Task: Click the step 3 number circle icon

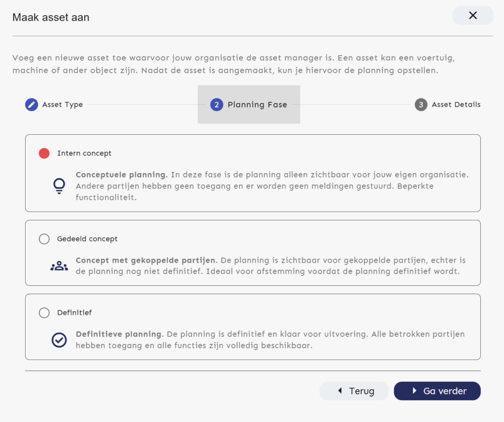Action: [x=421, y=104]
